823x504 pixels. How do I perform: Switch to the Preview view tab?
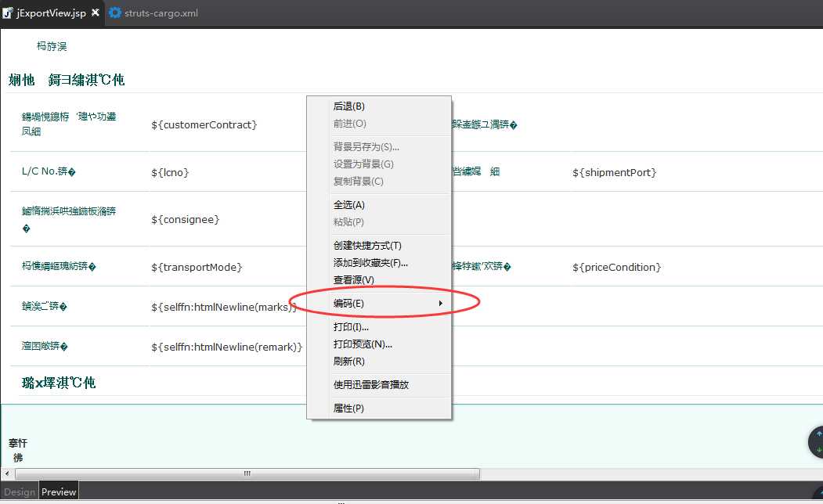click(59, 492)
